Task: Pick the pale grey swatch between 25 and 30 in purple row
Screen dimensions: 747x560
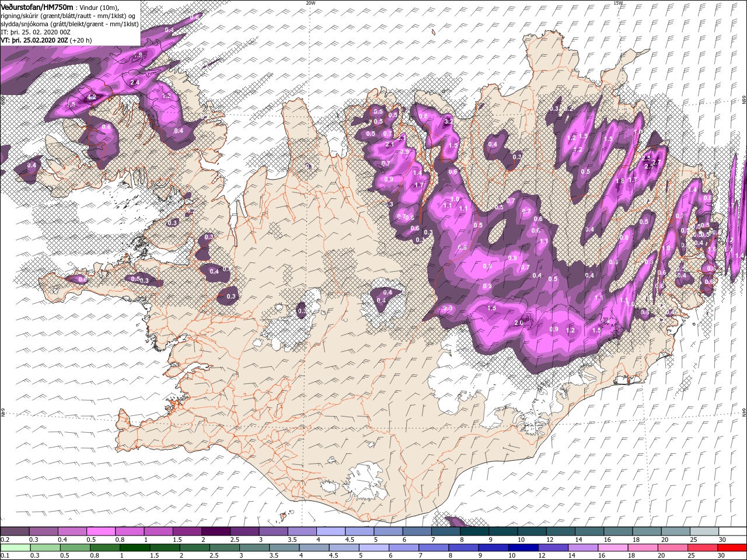Action: [x=704, y=531]
